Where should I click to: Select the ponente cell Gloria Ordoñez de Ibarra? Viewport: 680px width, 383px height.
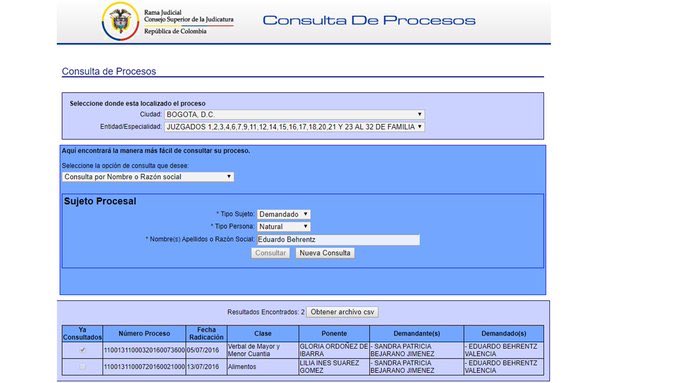coord(334,350)
